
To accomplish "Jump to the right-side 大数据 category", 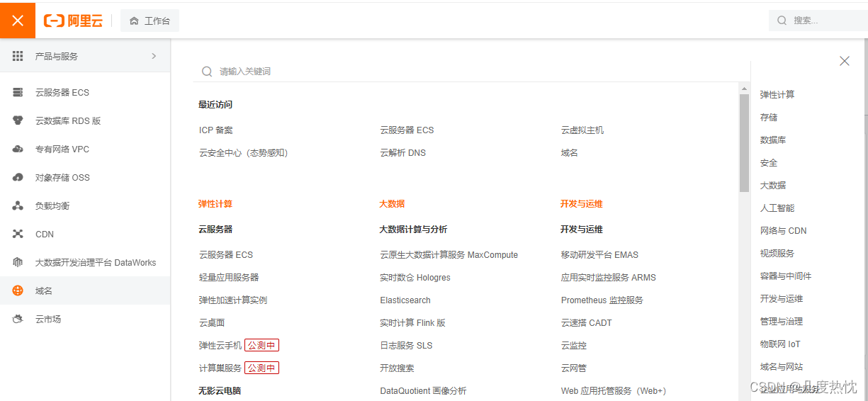I will coord(773,186).
